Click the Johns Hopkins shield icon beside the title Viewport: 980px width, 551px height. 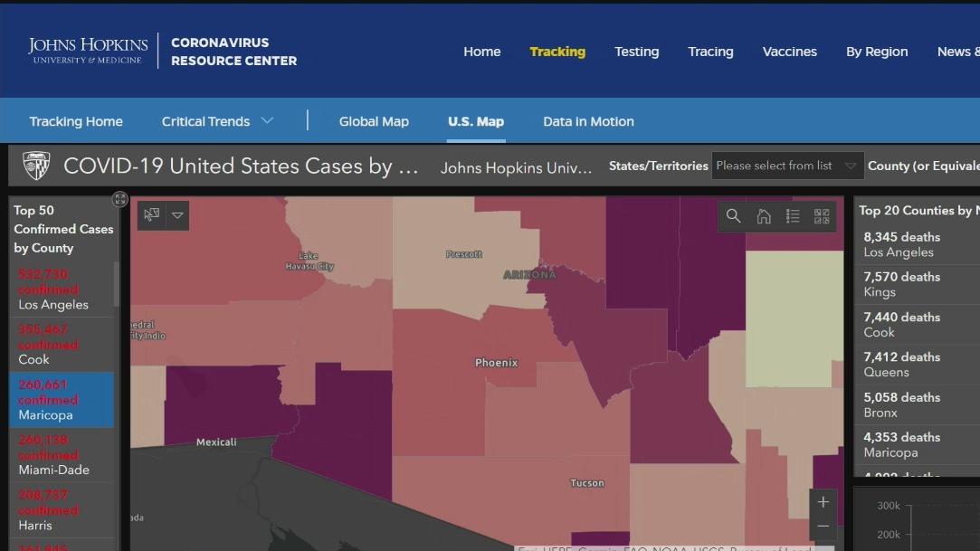pos(36,166)
